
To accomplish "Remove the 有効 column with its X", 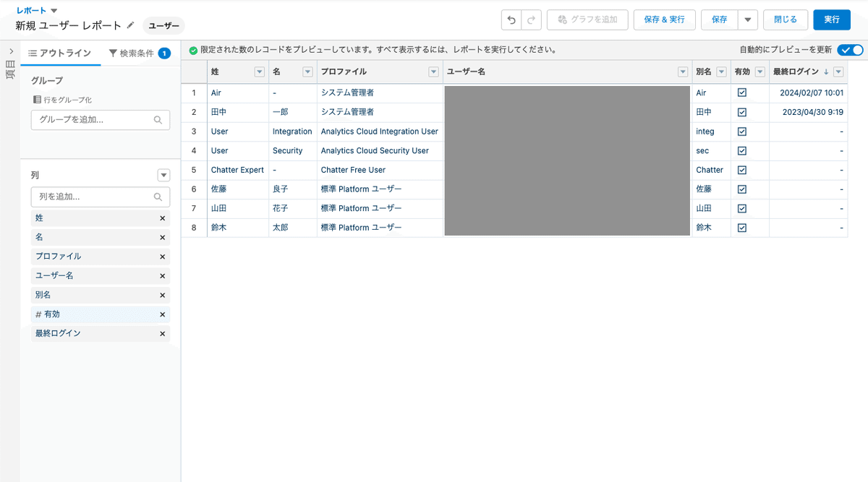I will [x=162, y=314].
